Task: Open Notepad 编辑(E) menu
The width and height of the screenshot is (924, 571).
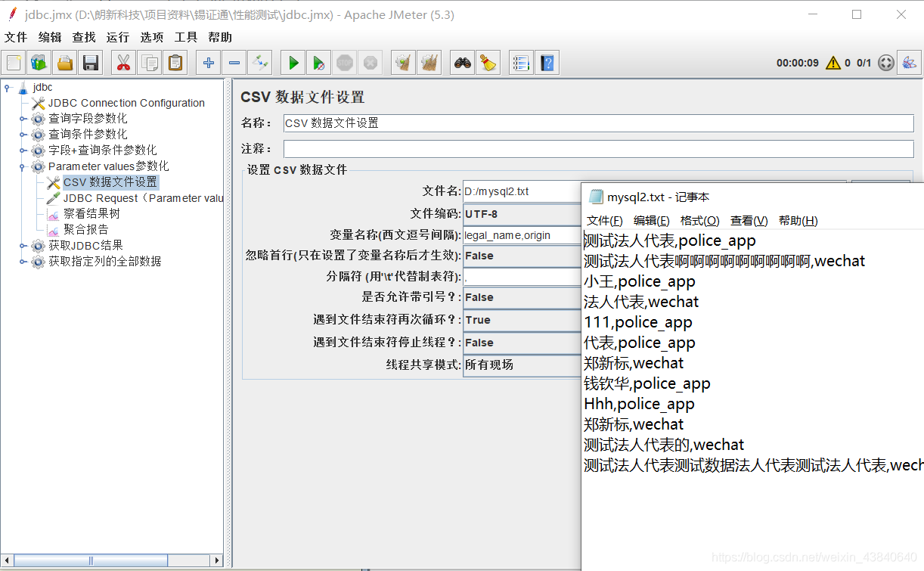Action: (652, 221)
